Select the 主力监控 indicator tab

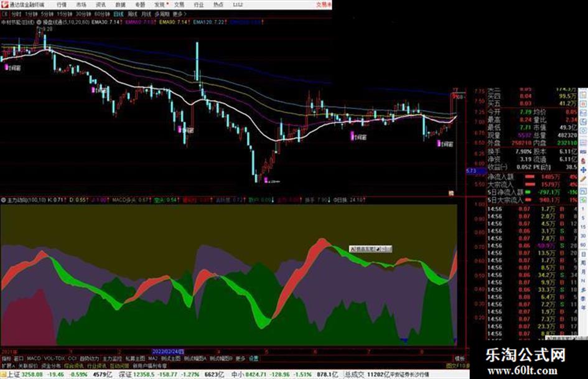(x=112, y=358)
